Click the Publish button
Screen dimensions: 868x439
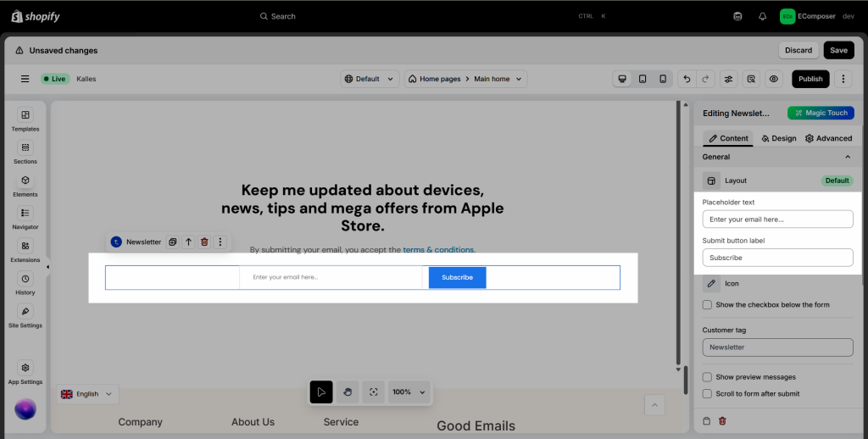click(x=810, y=79)
